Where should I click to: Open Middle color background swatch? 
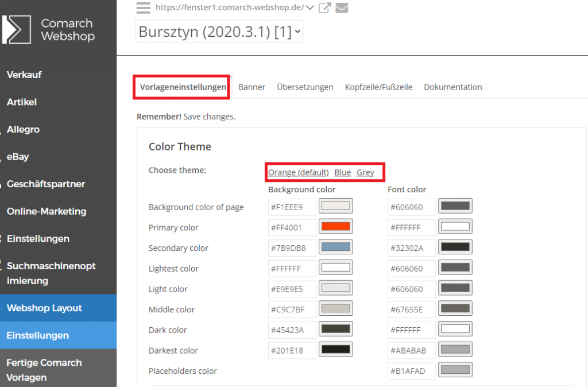click(x=335, y=309)
